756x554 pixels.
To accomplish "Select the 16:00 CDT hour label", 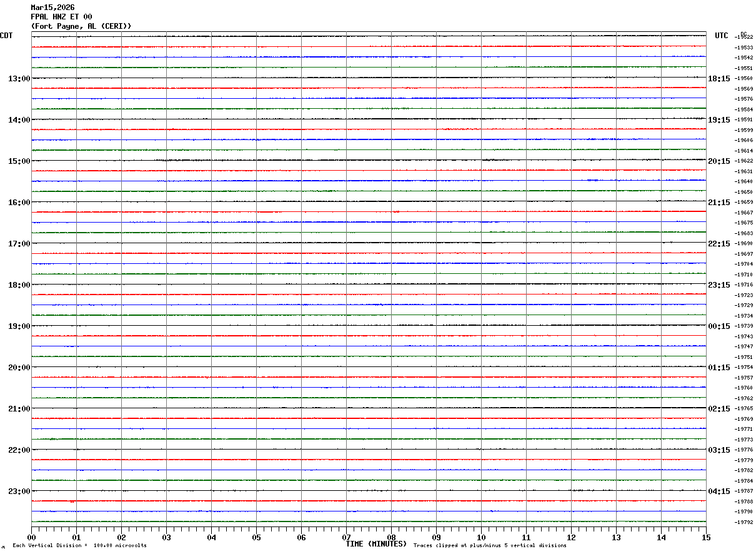I will pyautogui.click(x=19, y=203).
